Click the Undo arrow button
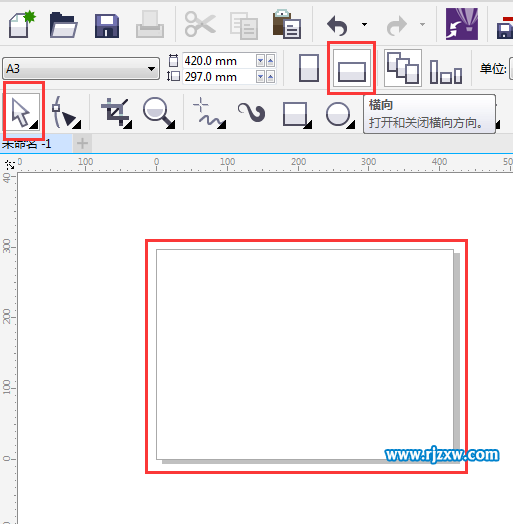This screenshot has height=524, width=513. [337, 25]
